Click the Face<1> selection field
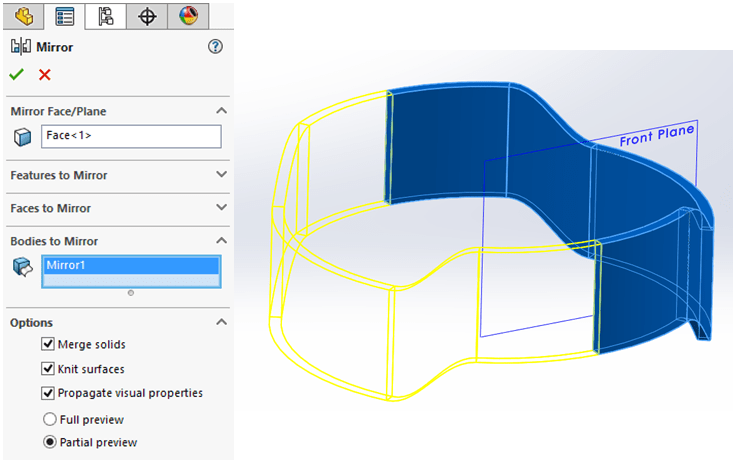The height and width of the screenshot is (460, 733). pyautogui.click(x=130, y=136)
